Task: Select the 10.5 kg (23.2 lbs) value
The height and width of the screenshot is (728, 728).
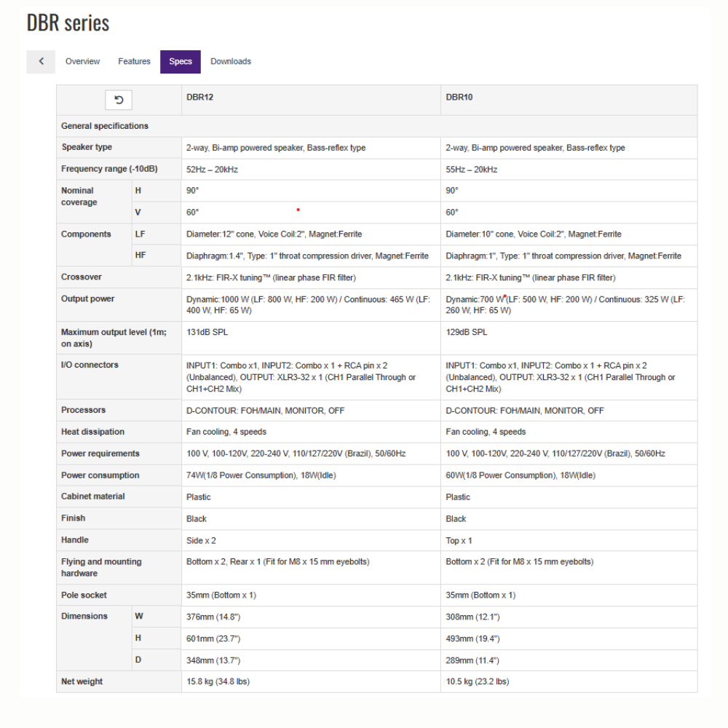Action: coord(478,681)
